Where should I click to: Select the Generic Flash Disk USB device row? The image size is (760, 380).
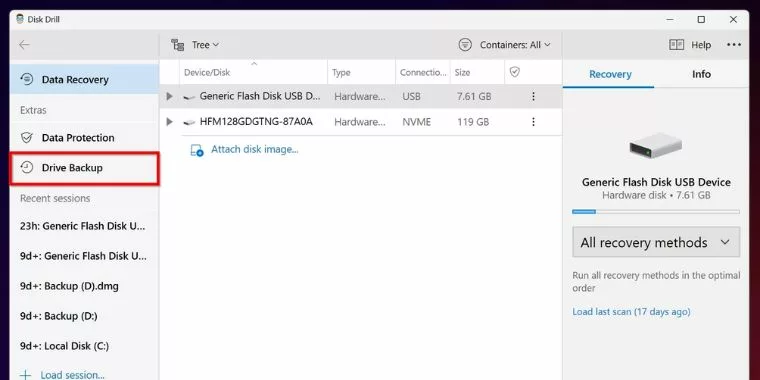coord(361,96)
